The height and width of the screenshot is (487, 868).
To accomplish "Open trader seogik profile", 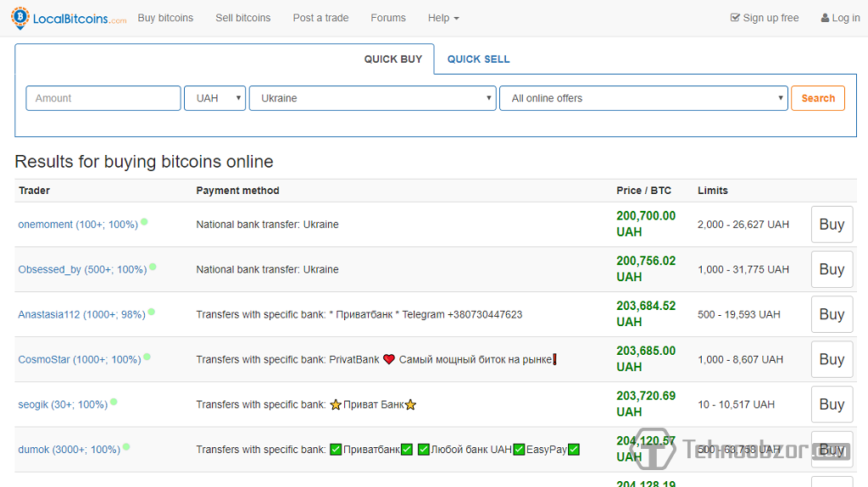I will coord(63,405).
